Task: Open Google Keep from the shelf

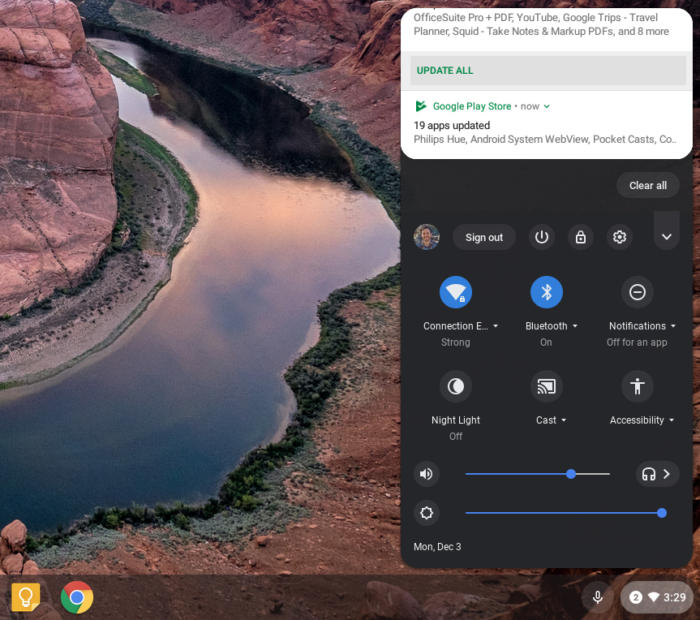Action: tap(25, 597)
